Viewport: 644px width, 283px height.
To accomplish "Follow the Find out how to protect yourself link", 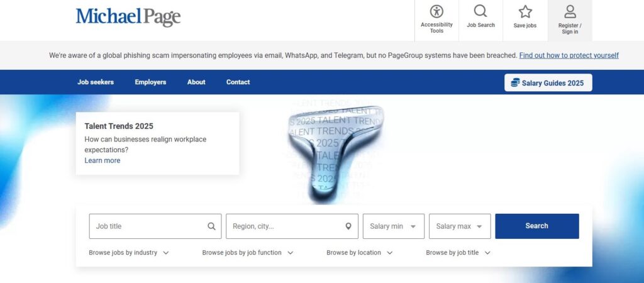I will 569,55.
